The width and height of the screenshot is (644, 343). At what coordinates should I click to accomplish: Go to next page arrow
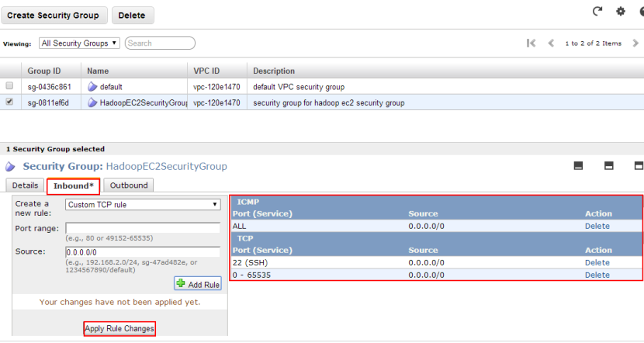(x=635, y=43)
